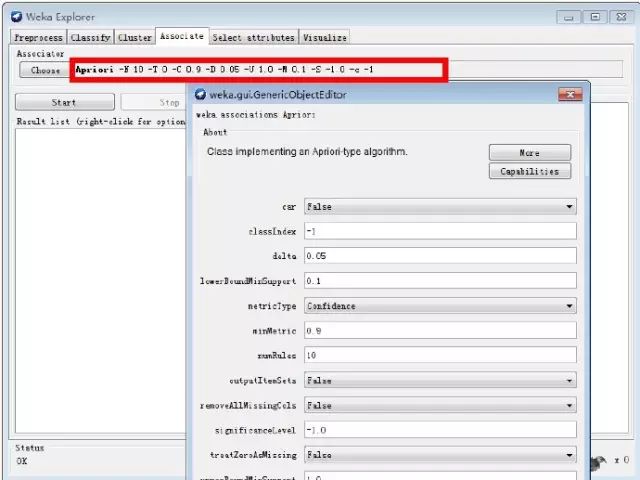Open the Select attributes tab
The image size is (640, 480).
(x=253, y=38)
